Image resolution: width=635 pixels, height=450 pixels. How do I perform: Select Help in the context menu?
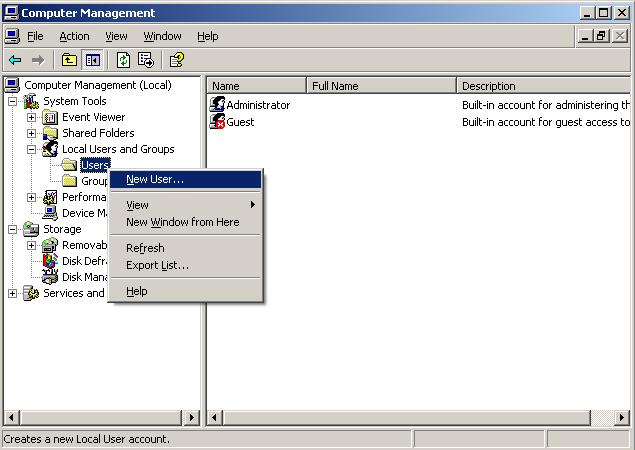tap(185, 291)
